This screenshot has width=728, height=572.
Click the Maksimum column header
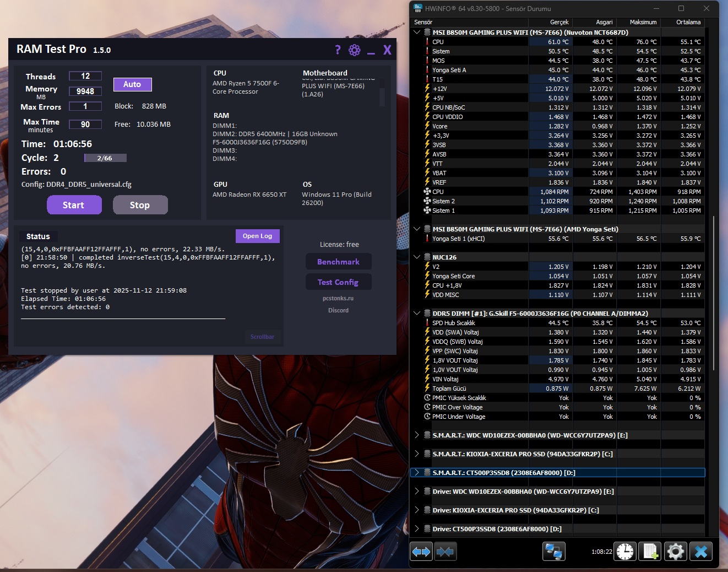coord(639,22)
